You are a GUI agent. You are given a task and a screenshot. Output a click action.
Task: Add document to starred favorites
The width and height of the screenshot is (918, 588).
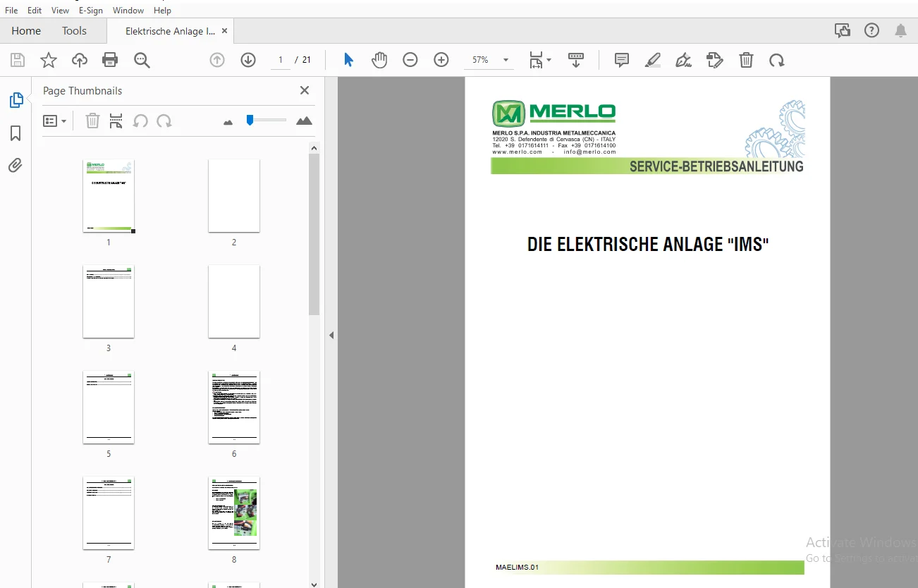[49, 60]
